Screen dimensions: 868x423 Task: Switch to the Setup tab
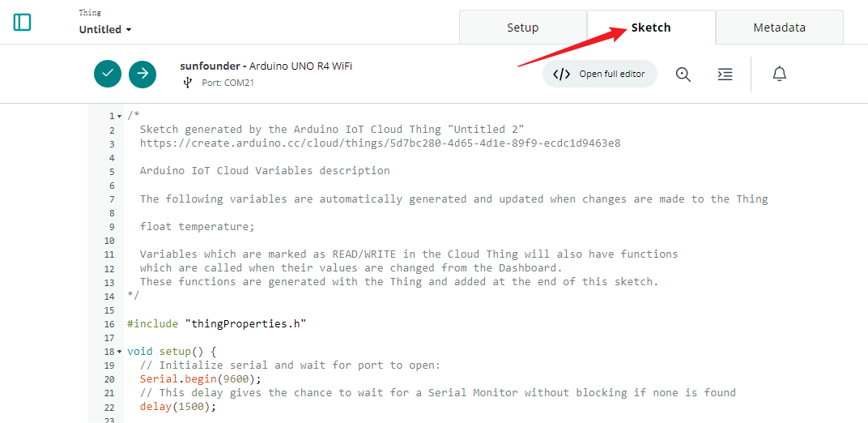click(522, 27)
